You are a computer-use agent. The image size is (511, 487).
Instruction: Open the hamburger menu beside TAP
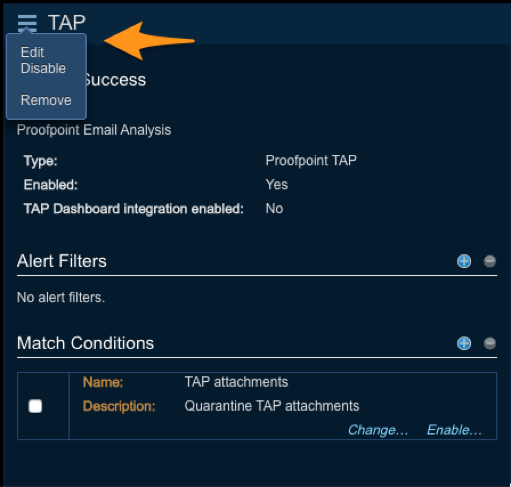[27, 23]
